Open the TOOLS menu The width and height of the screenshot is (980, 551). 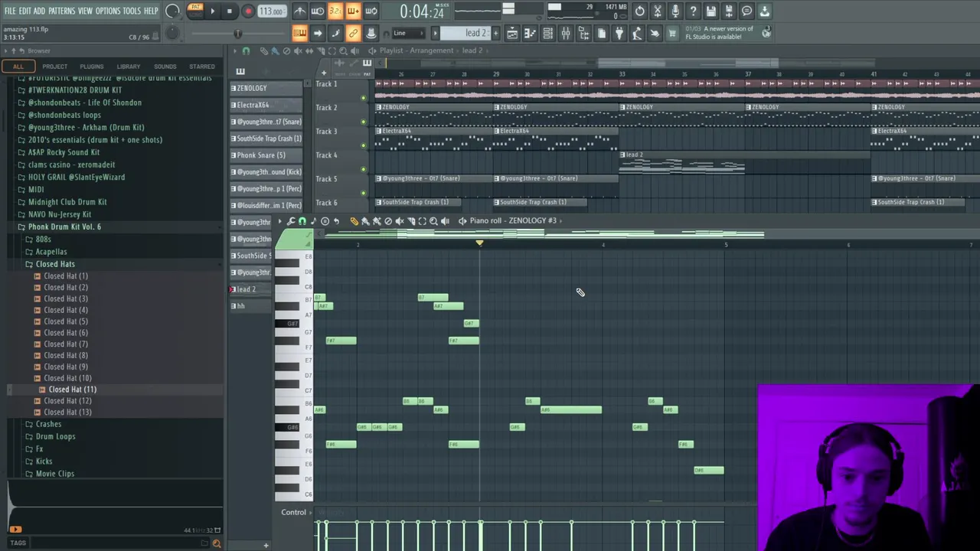(x=132, y=11)
